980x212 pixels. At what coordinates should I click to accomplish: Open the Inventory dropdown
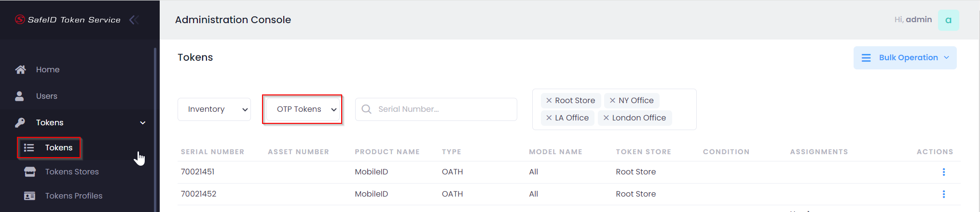tap(214, 109)
